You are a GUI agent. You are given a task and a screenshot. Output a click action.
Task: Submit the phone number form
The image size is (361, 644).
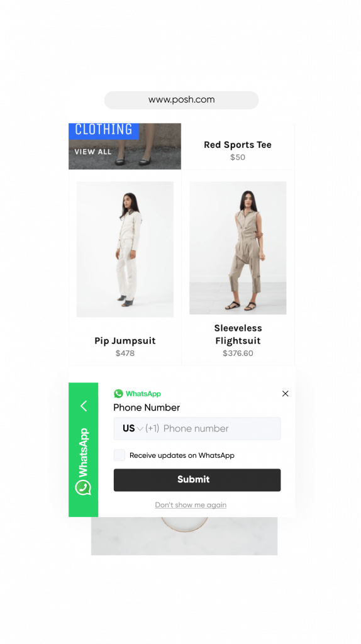click(x=197, y=480)
